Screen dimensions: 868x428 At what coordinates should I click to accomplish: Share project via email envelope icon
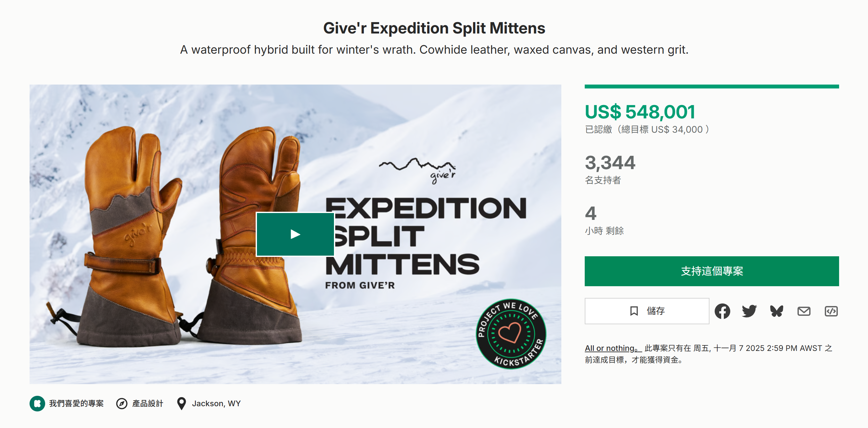click(x=804, y=311)
